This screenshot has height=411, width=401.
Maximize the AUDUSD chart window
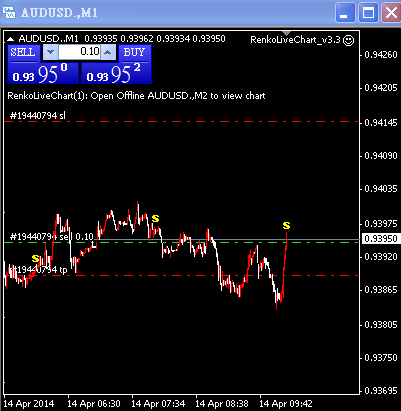click(x=368, y=13)
